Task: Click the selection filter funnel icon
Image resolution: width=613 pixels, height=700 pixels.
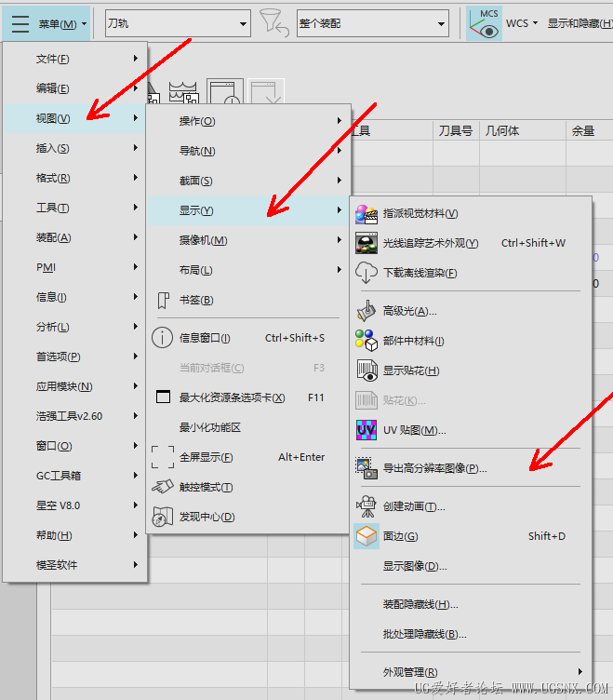Action: pyautogui.click(x=273, y=23)
